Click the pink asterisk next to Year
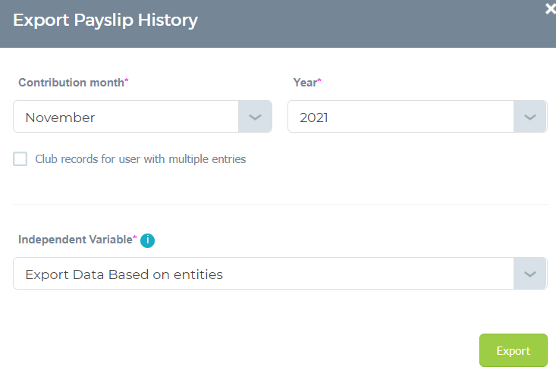 pyautogui.click(x=319, y=80)
